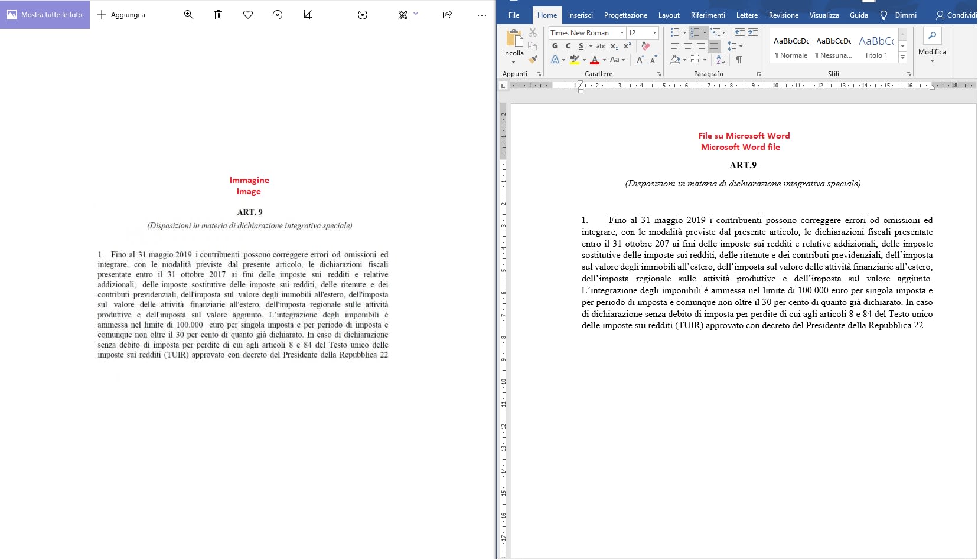Click the face/focus detection icon in Photos
The width and height of the screenshot is (978, 560).
click(x=363, y=15)
